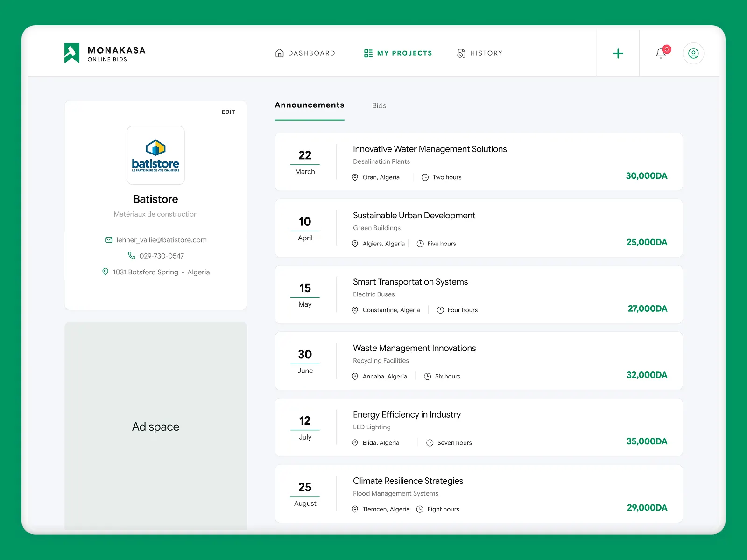The width and height of the screenshot is (747, 560).
Task: Click the EDIT button on profile card
Action: coord(228,112)
